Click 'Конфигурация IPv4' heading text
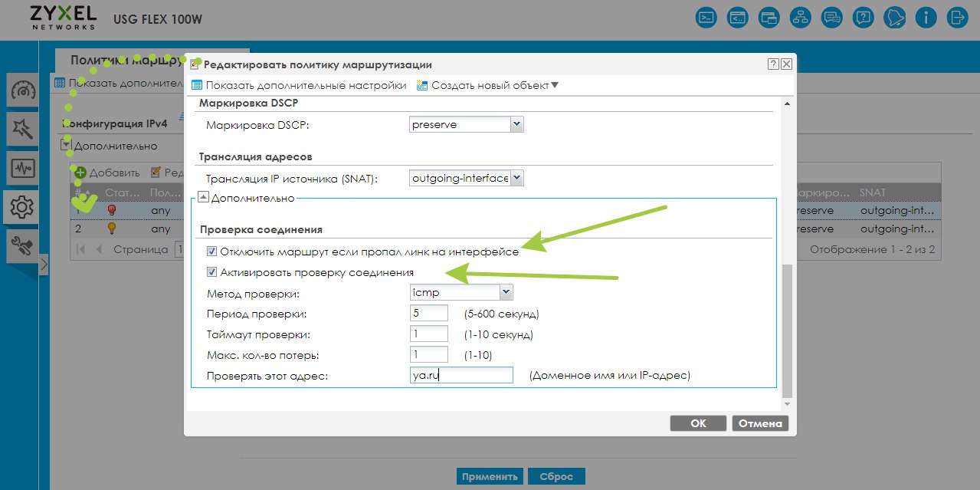 coord(115,123)
